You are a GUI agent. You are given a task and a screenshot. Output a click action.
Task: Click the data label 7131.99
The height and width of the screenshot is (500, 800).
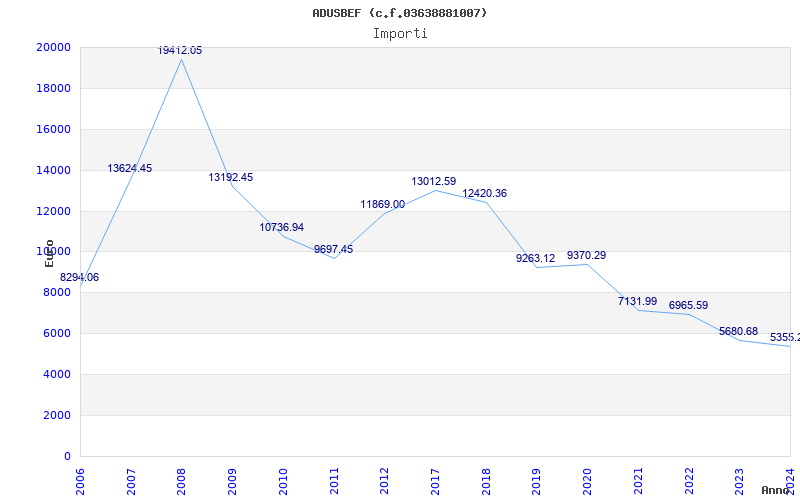click(637, 302)
